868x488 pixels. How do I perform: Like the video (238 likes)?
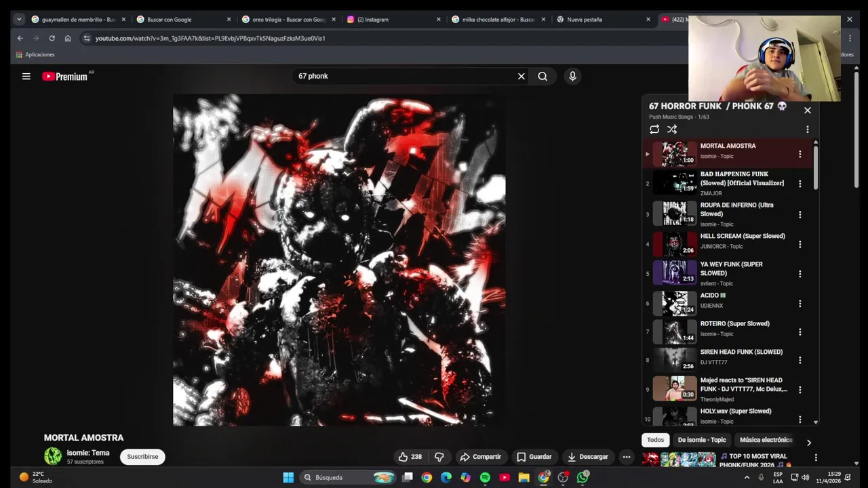(410, 457)
